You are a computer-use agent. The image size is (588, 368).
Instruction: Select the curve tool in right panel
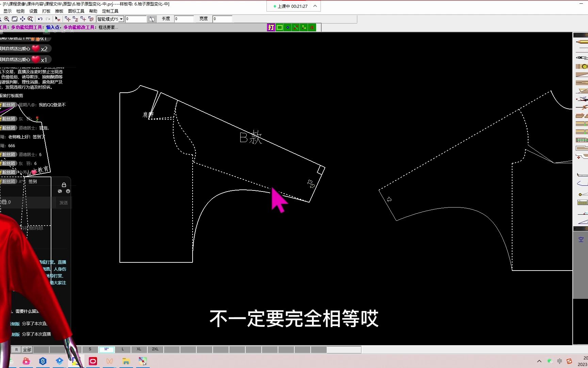coord(582,184)
